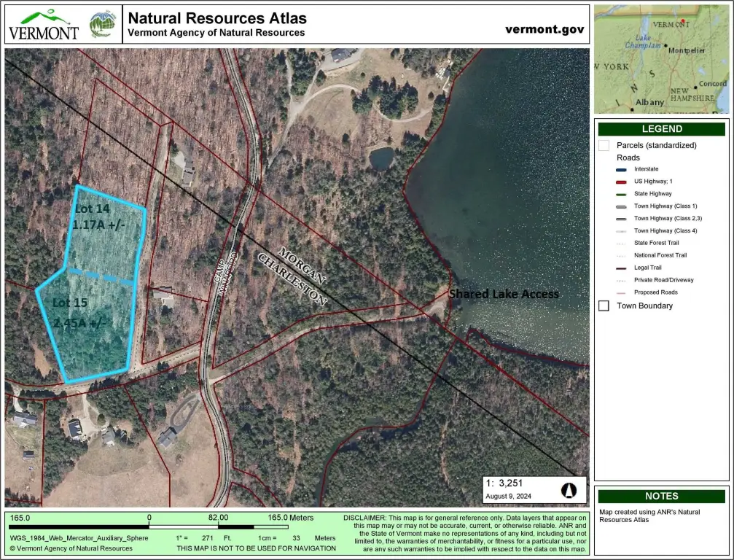The width and height of the screenshot is (734, 560).
Task: Click the Town Highway (Class 1) symbol
Action: [621, 206]
